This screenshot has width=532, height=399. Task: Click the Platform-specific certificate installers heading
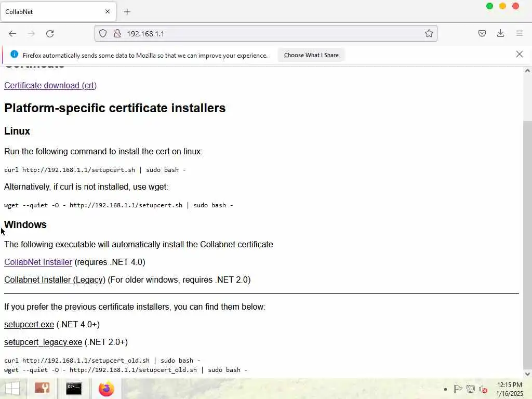(115, 108)
